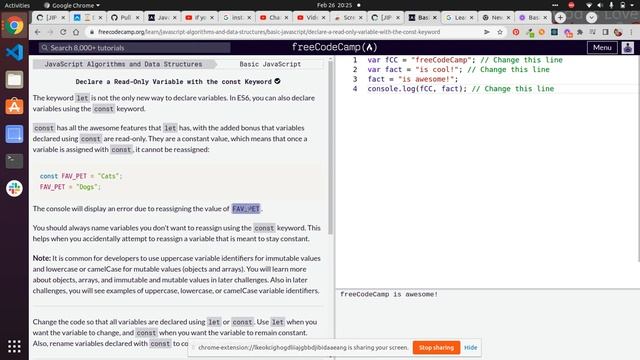The image size is (640, 360).
Task: Show Applications grid in dock
Action: (14, 346)
